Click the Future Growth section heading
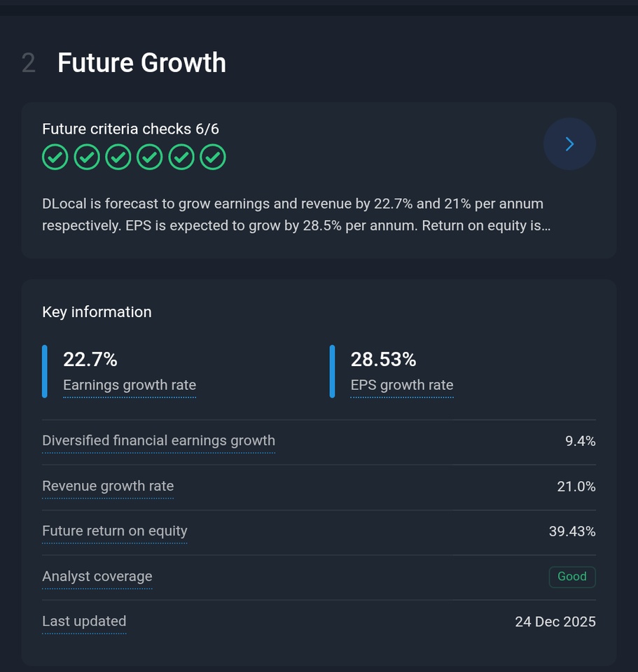The width and height of the screenshot is (638, 672). (x=141, y=63)
